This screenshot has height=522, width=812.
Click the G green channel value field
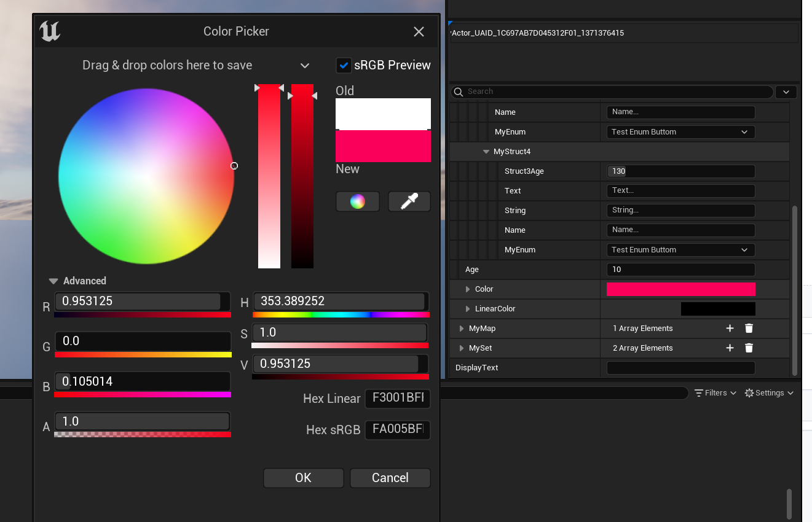tap(143, 341)
